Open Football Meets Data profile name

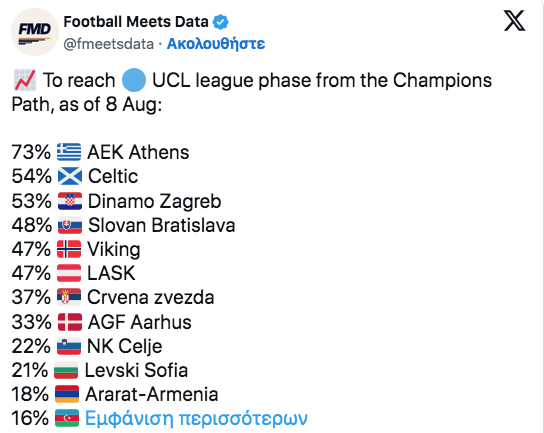click(x=136, y=22)
